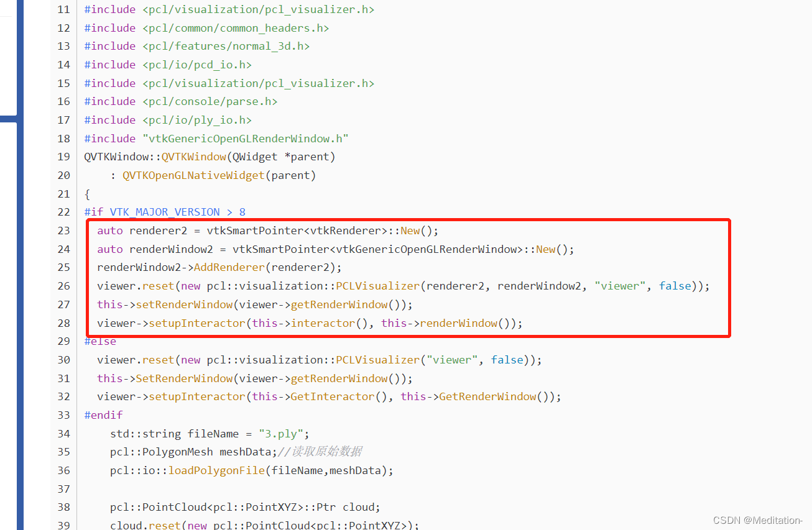Click the cloud.reset line on line 39
The width and height of the screenshot is (812, 530).
265,525
